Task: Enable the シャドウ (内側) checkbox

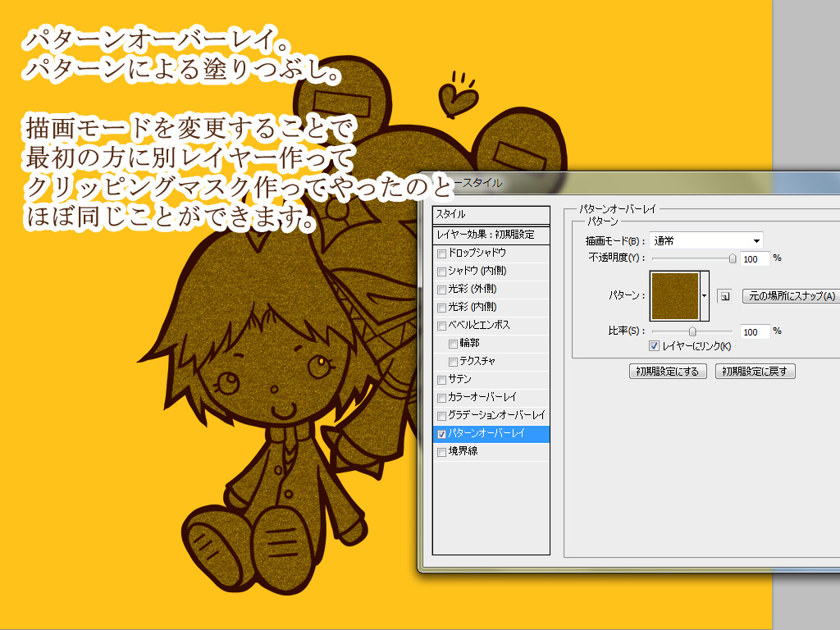Action: pos(442,272)
